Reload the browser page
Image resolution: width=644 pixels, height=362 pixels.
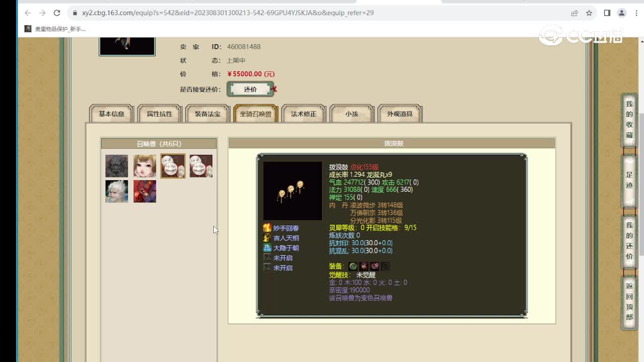point(57,13)
